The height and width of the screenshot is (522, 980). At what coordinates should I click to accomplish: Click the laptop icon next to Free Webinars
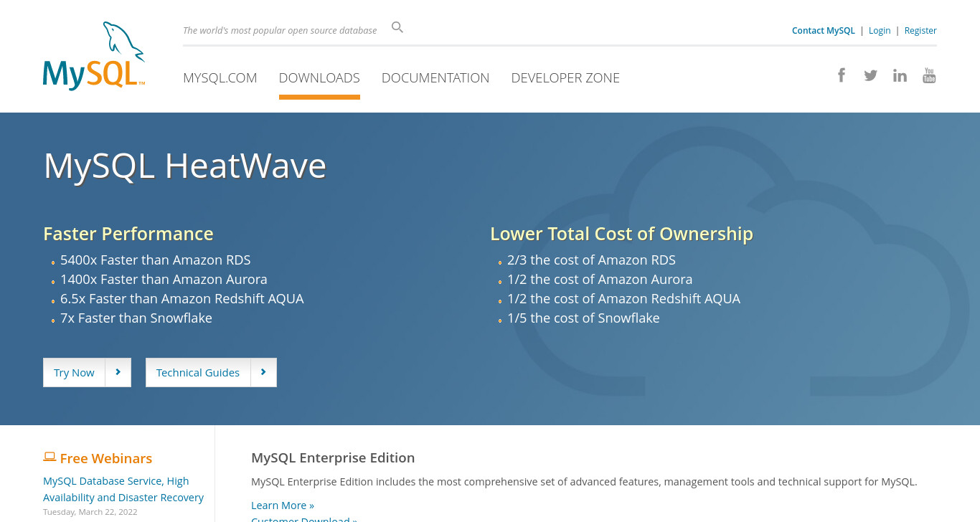tap(50, 457)
